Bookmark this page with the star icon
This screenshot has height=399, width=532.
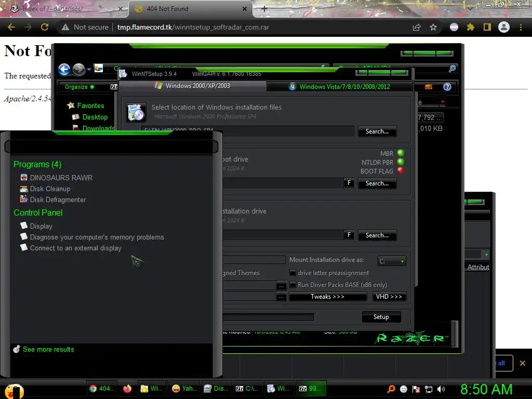click(433, 28)
